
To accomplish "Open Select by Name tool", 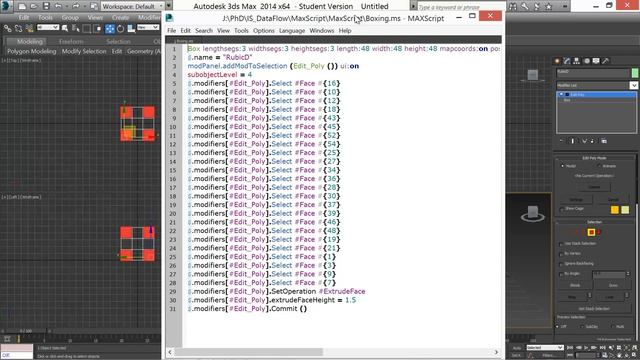I will coord(76,28).
